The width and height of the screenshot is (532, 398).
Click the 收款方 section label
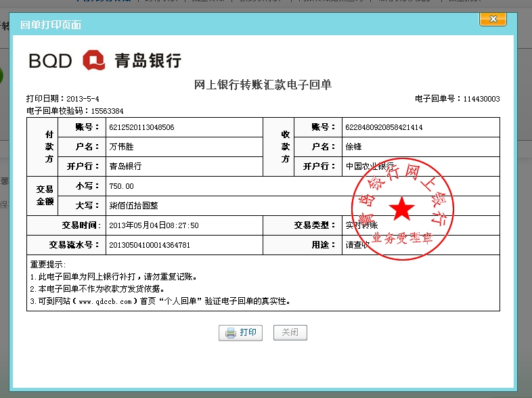[286, 147]
